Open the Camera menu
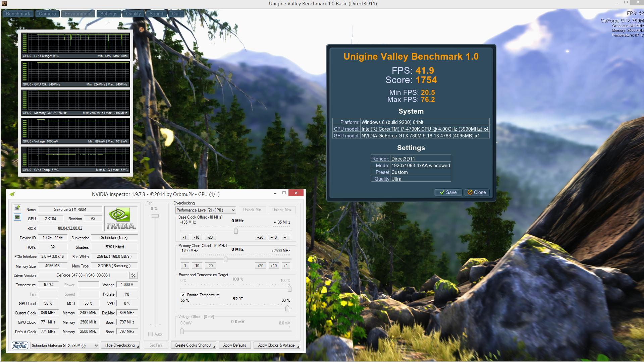The width and height of the screenshot is (644, 362). tap(47, 14)
